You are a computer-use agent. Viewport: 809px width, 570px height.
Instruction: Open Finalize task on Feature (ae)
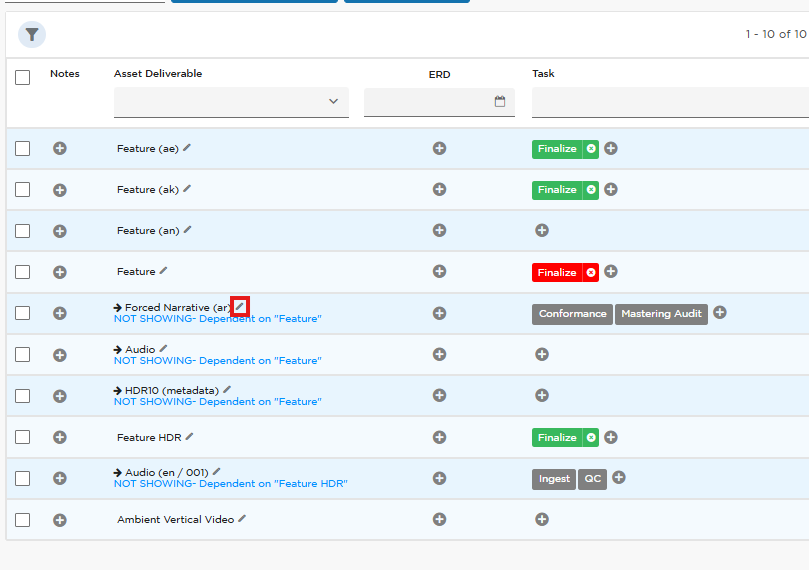pyautogui.click(x=557, y=149)
